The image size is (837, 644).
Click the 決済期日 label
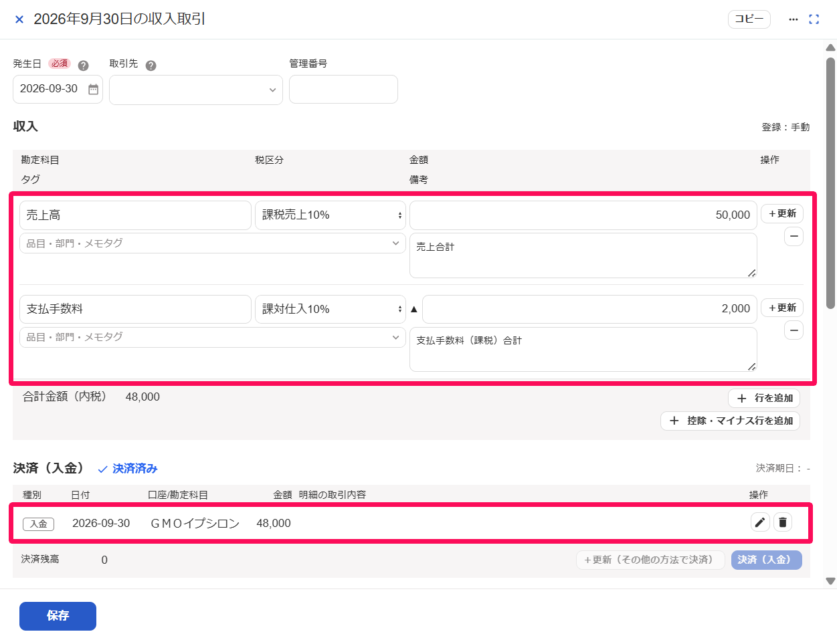point(783,468)
